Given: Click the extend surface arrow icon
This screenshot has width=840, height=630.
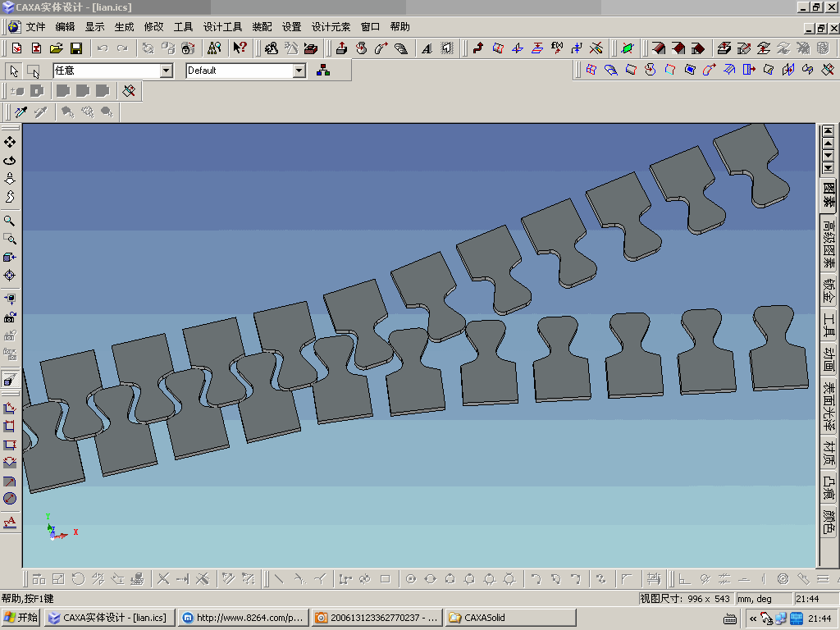Looking at the screenshot, I should coord(749,70).
